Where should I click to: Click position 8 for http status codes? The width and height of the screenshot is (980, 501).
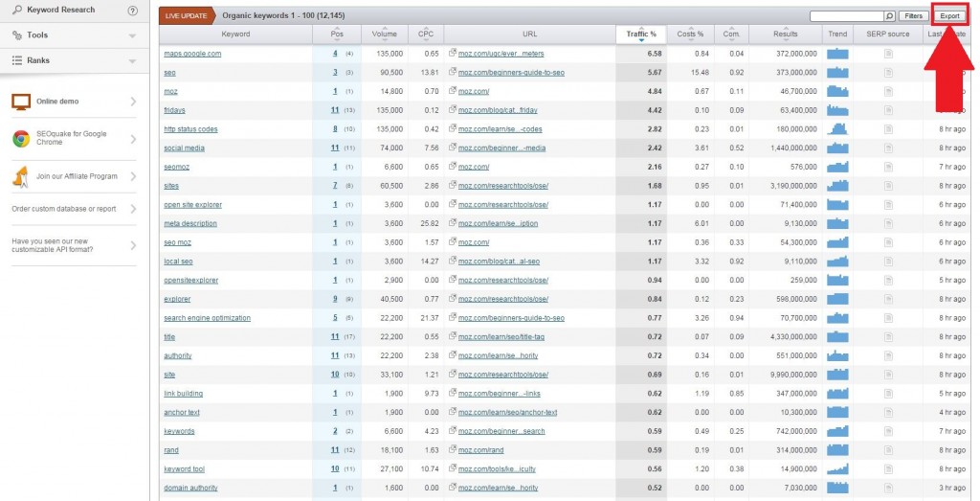click(x=335, y=129)
